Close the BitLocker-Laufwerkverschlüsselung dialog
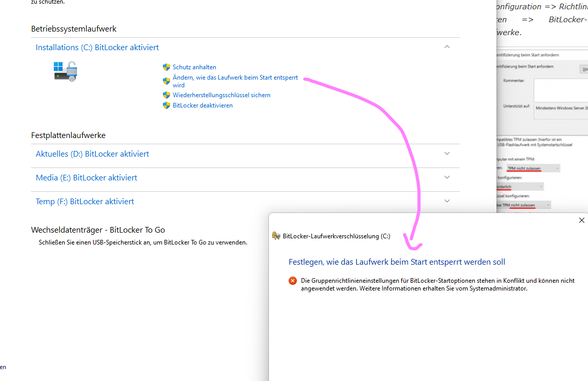 (582, 220)
